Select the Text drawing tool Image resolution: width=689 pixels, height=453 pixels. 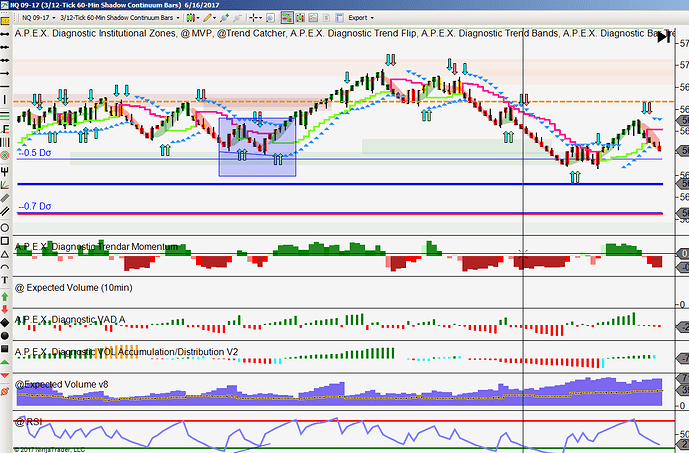coord(5,280)
